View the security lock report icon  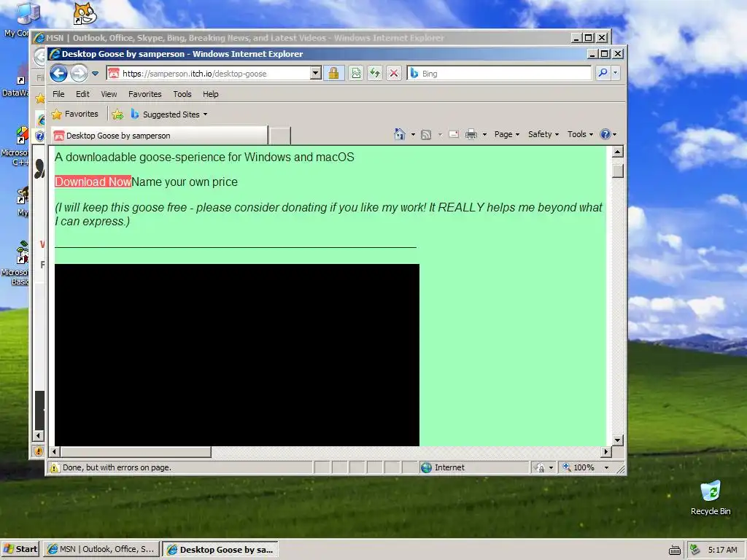click(x=333, y=74)
